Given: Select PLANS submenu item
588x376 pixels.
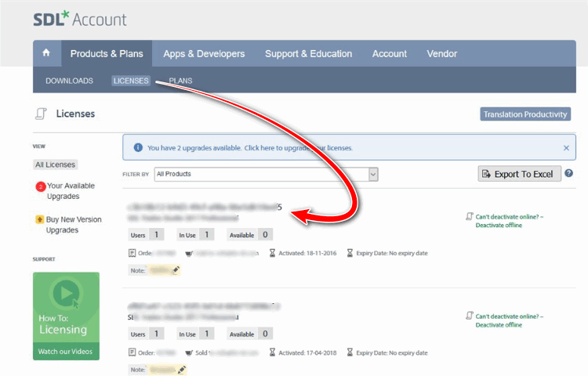Looking at the screenshot, I should [180, 81].
